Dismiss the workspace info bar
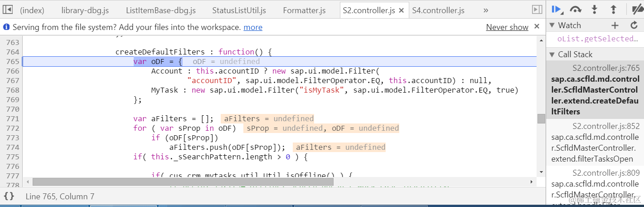Screen dimensions: 644x207 [x=537, y=27]
